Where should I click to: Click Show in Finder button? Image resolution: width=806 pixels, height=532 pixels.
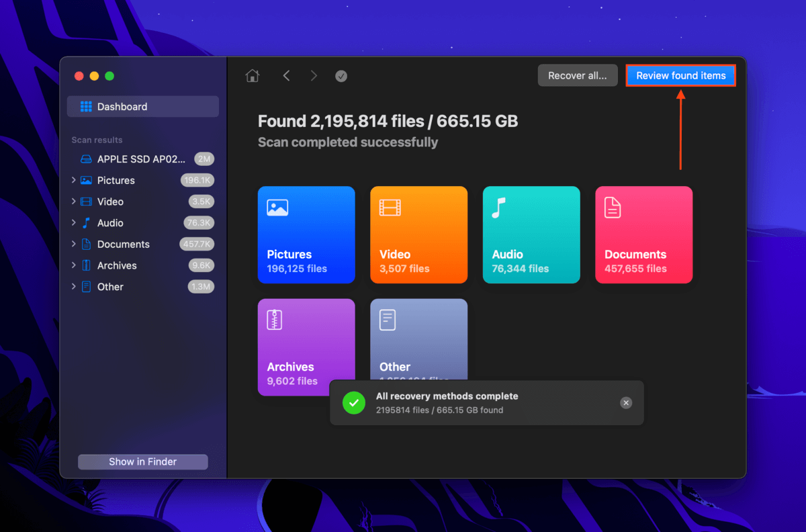(x=143, y=461)
